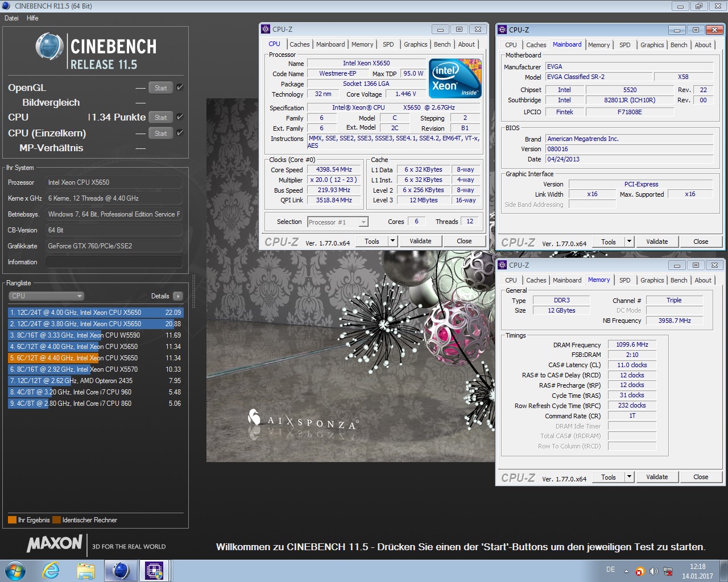Toggle the OpenGL test checkbox
Screen dimensions: 728x582
coord(180,88)
